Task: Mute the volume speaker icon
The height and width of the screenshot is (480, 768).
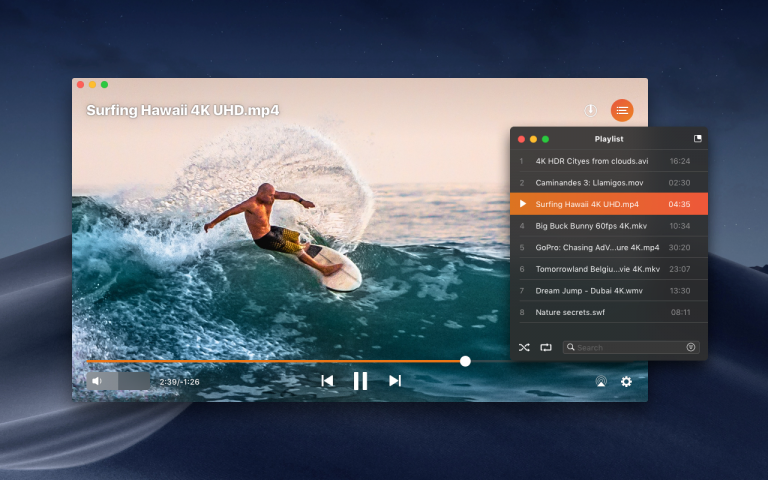Action: pyautogui.click(x=97, y=381)
